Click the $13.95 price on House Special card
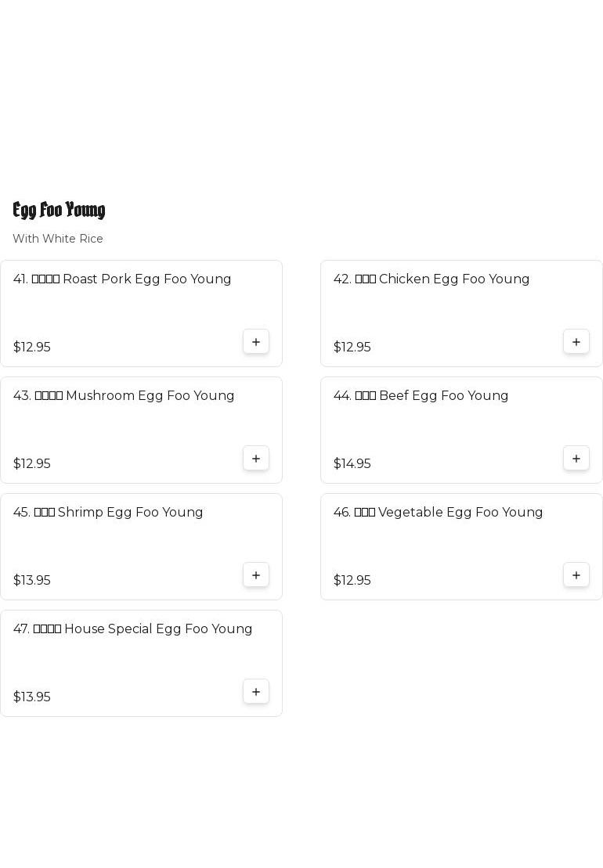Screen dimensions: 603x868 32,697
